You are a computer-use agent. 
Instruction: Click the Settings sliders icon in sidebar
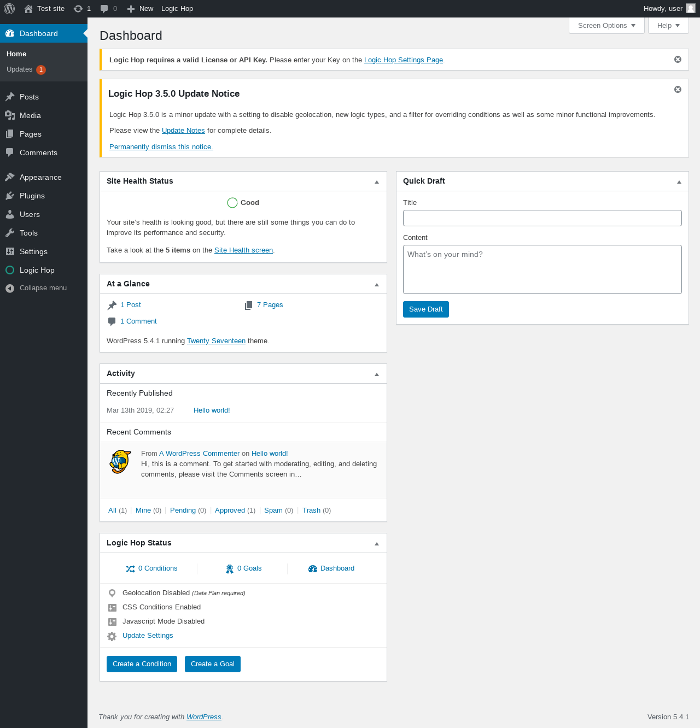[10, 251]
